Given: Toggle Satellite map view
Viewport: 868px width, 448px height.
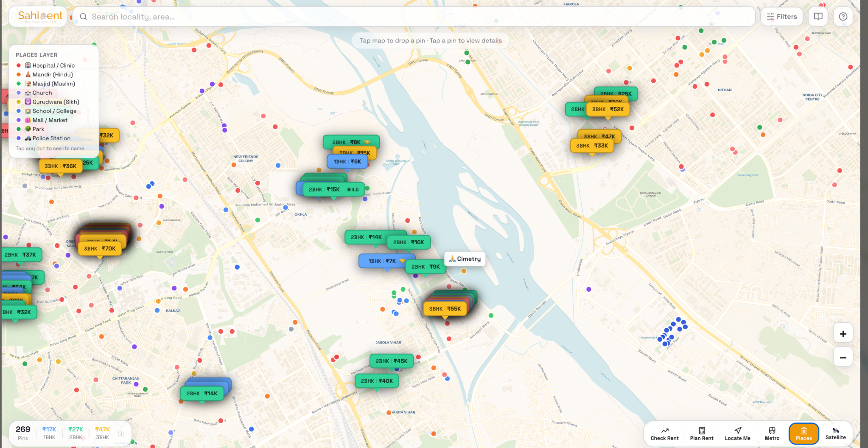Looking at the screenshot, I should (x=835, y=434).
